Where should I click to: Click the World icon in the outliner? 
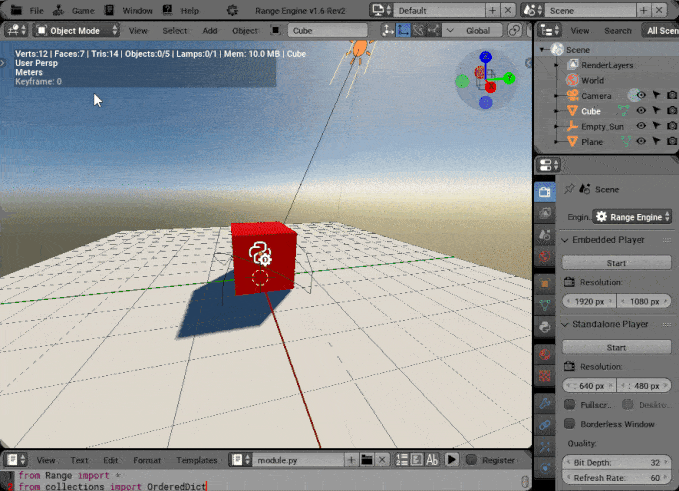click(572, 80)
